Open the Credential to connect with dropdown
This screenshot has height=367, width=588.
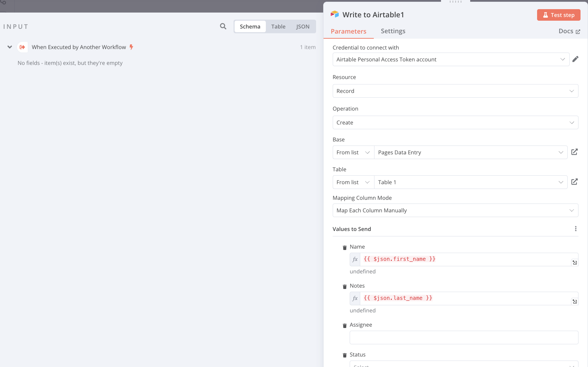pyautogui.click(x=451, y=59)
